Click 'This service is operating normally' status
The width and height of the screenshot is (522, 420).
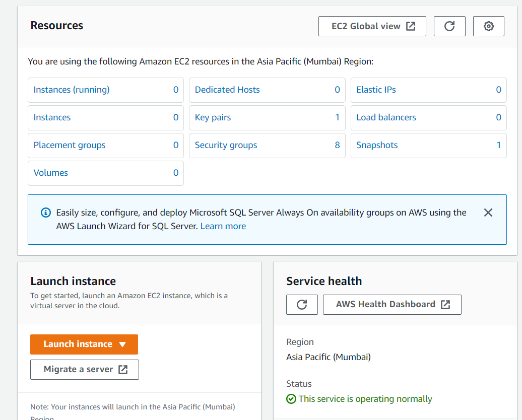click(x=365, y=399)
